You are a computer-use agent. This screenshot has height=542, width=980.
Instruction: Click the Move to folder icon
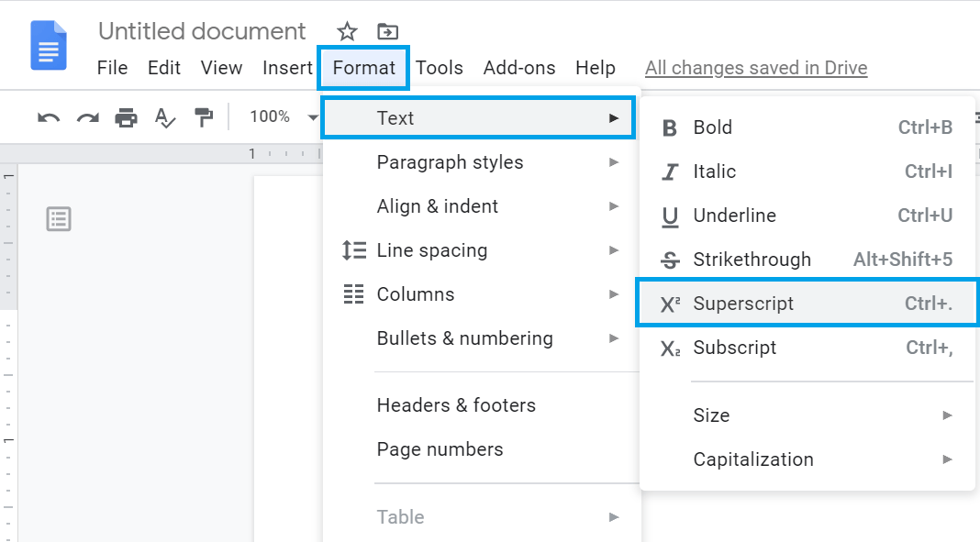[x=386, y=30]
